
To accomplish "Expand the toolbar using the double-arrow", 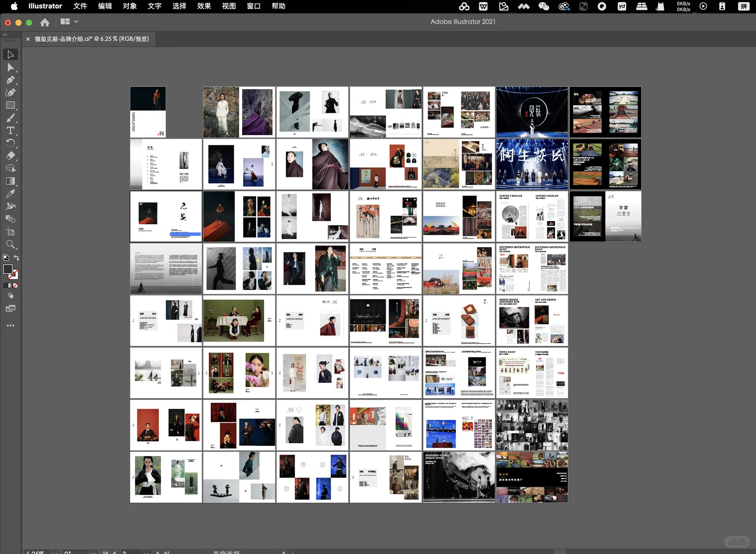I will coord(5,34).
